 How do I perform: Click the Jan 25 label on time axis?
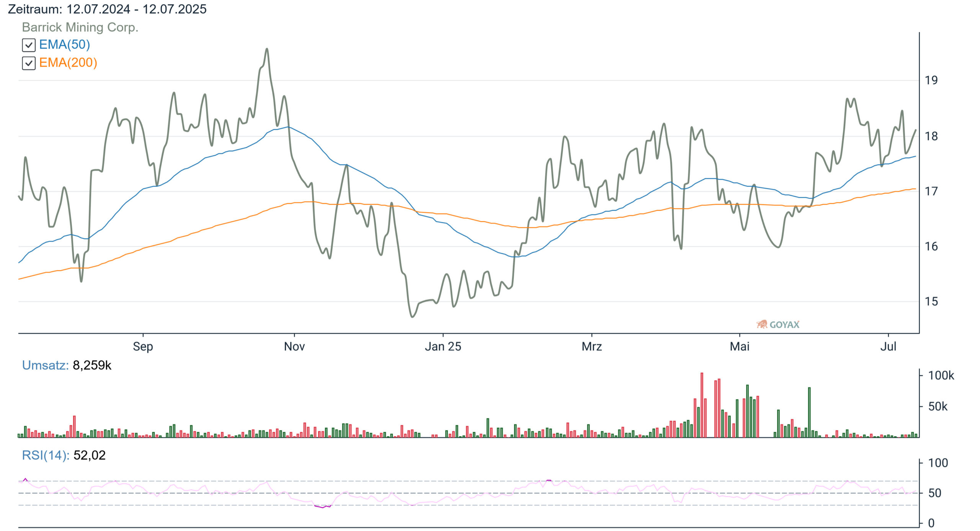[443, 346]
